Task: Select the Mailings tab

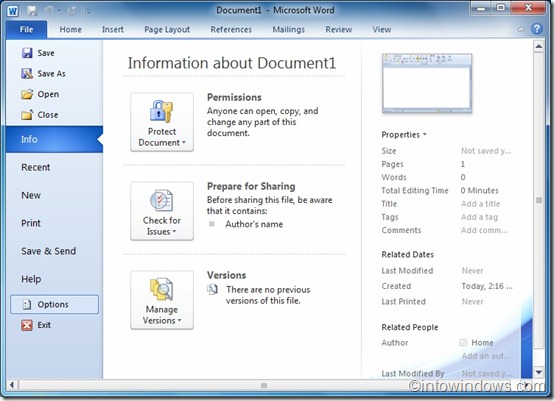Action: (288, 29)
